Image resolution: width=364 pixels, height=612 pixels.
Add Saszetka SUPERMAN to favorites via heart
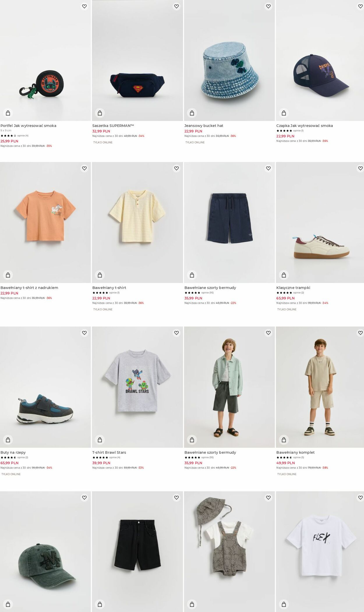point(176,6)
